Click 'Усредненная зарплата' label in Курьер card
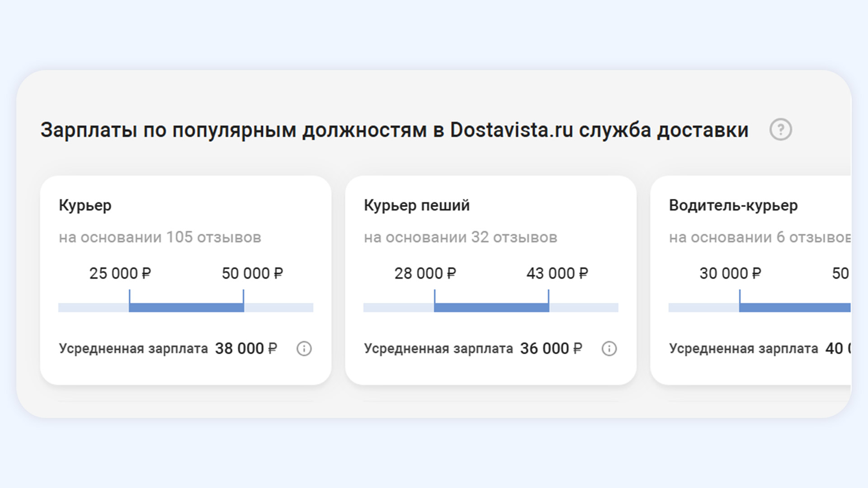The width and height of the screenshot is (868, 488). 133,349
